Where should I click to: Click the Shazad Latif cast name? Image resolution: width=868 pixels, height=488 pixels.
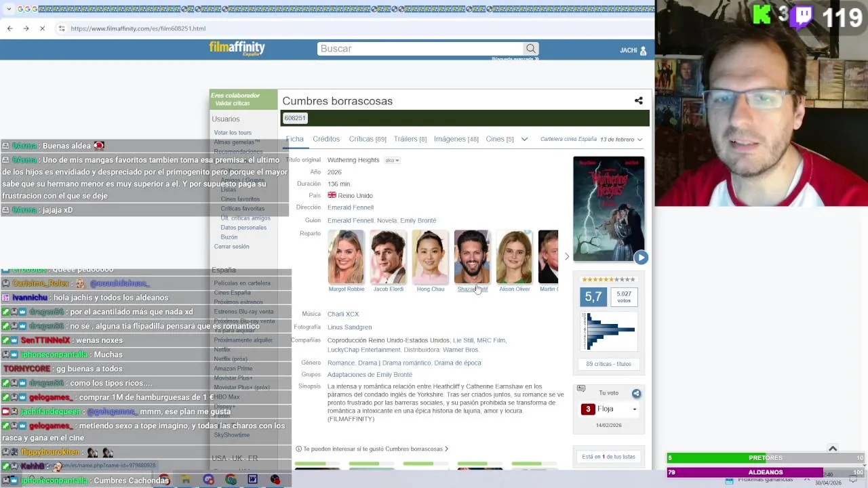pos(472,289)
